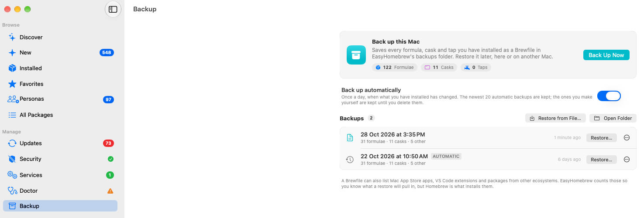Click the Manage section header
Viewport: 644px width, 218px height.
[x=11, y=132]
